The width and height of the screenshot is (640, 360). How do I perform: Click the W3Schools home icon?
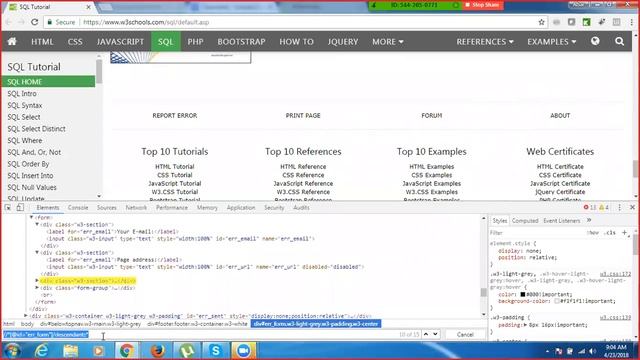click(12, 41)
